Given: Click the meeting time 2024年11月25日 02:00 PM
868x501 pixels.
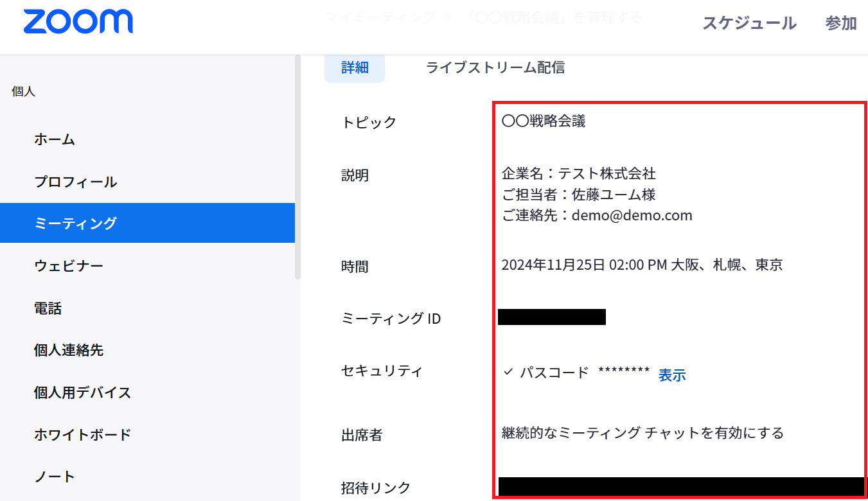Looking at the screenshot, I should point(584,265).
